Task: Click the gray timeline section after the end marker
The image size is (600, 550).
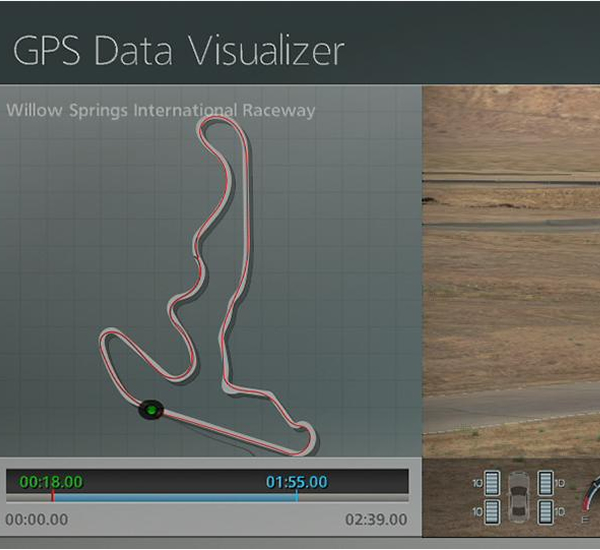Action: pyautogui.click(x=352, y=497)
